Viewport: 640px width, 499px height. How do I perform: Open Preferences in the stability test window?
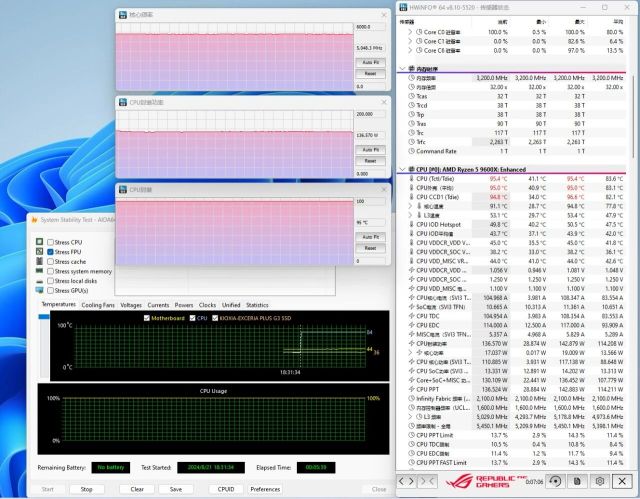[x=265, y=489]
